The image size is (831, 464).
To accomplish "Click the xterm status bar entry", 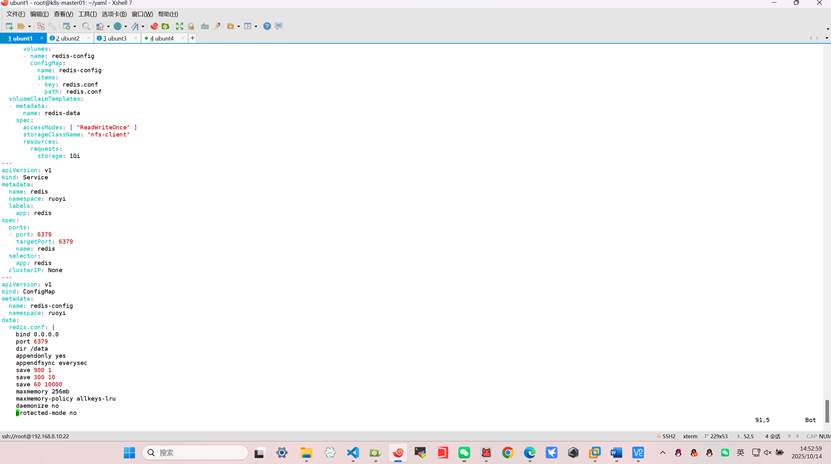I will pos(690,436).
